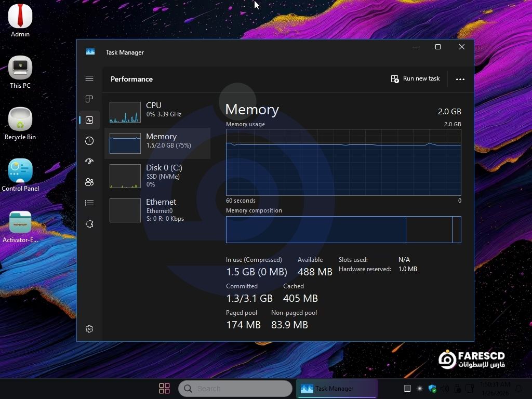Open Task Manager settings gear
Image resolution: width=532 pixels, height=399 pixels.
pos(89,328)
